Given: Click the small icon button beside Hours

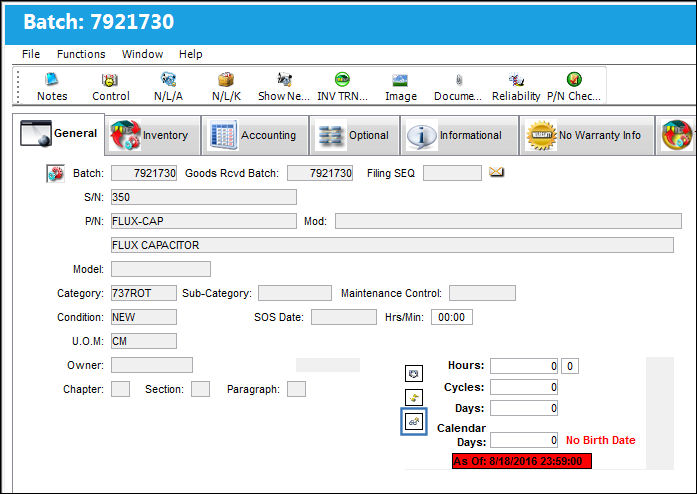Looking at the screenshot, I should tap(414, 374).
